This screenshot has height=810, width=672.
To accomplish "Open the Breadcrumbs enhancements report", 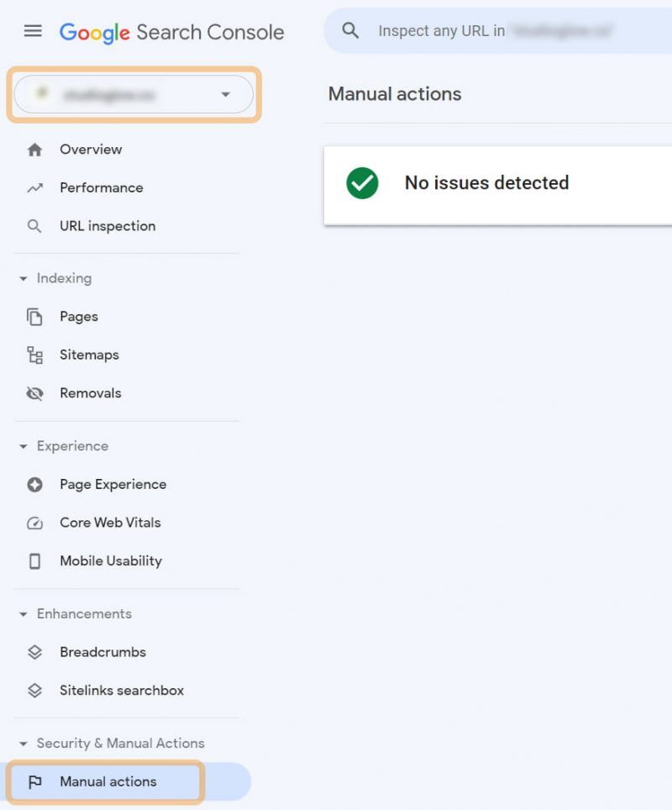I will (x=34, y=652).
